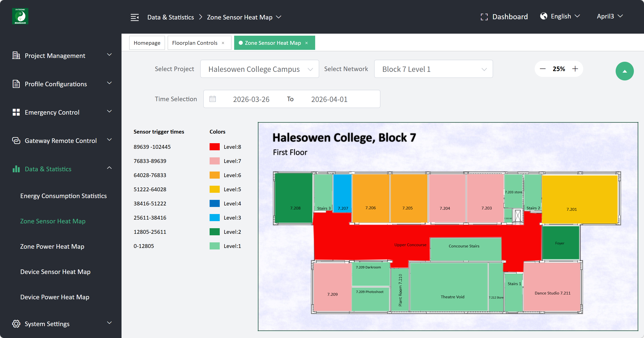Click Data & Statistics breadcrumb
644x338 pixels.
coord(171,17)
